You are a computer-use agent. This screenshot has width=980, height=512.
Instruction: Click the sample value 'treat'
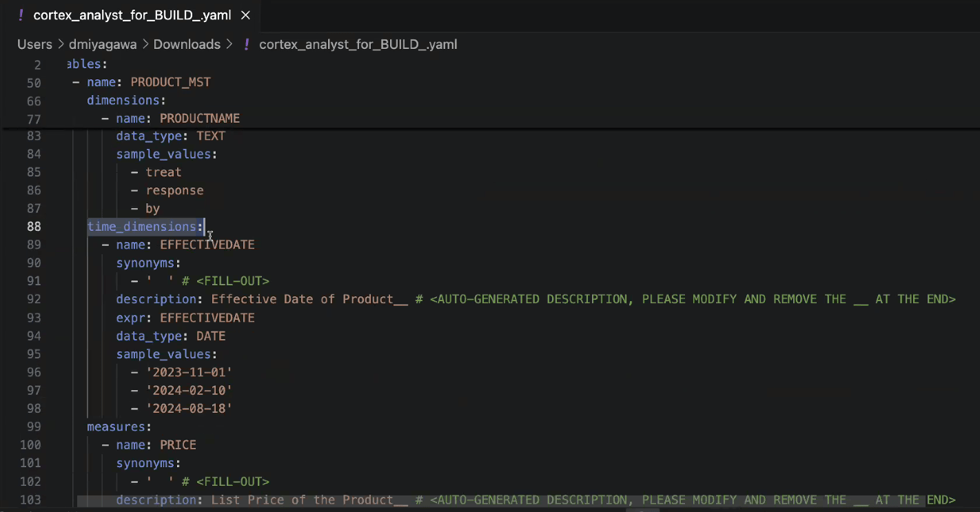click(x=163, y=172)
